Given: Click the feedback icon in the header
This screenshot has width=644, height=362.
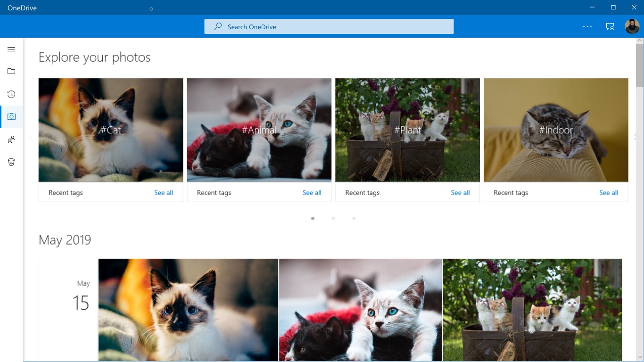Looking at the screenshot, I should (610, 26).
